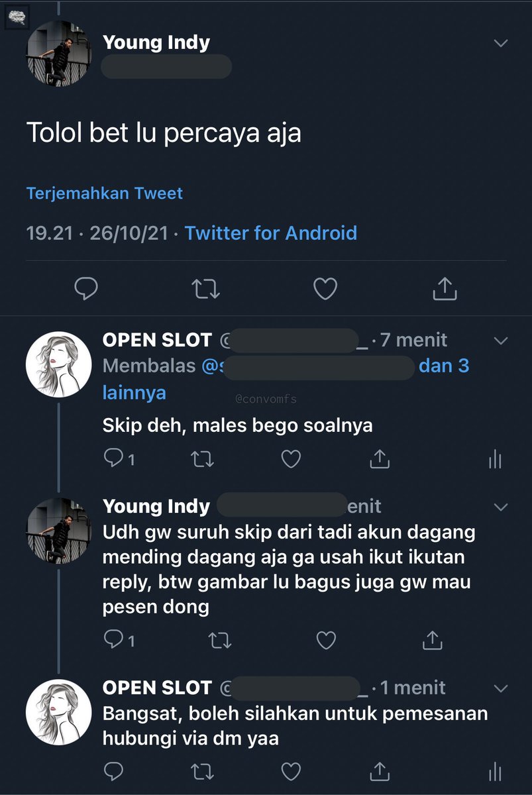Like the 'Bangsat, boleh silahkan' reply
This screenshot has width=532, height=795.
pos(291,772)
